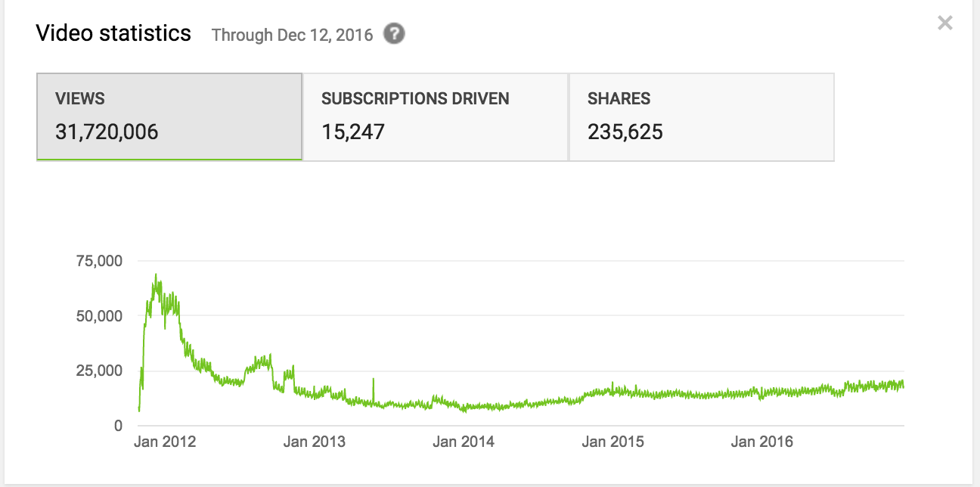Screen dimensions: 980x487
Task: Click the right end of the green line
Action: coord(903,386)
